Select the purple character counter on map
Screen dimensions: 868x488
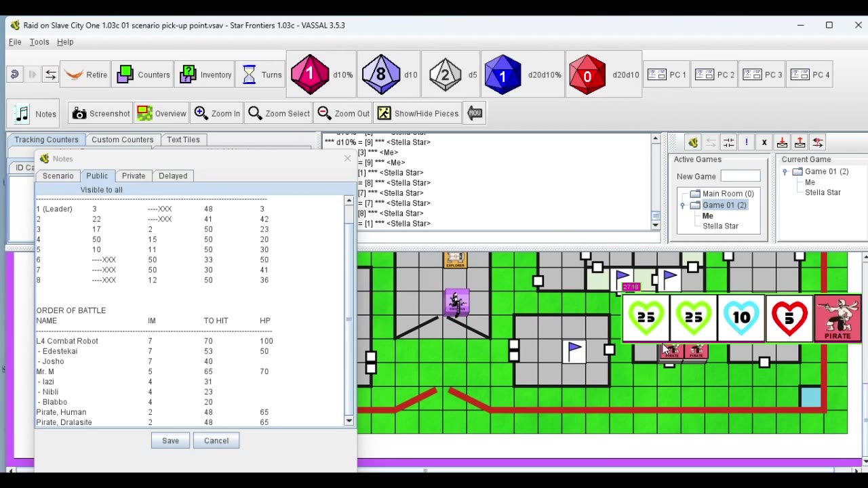coord(457,302)
